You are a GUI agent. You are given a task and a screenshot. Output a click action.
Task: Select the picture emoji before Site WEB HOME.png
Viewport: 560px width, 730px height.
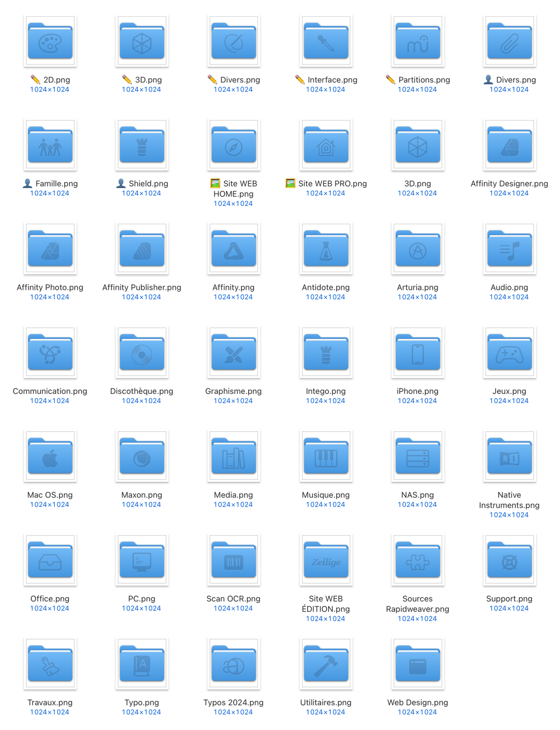click(x=215, y=183)
